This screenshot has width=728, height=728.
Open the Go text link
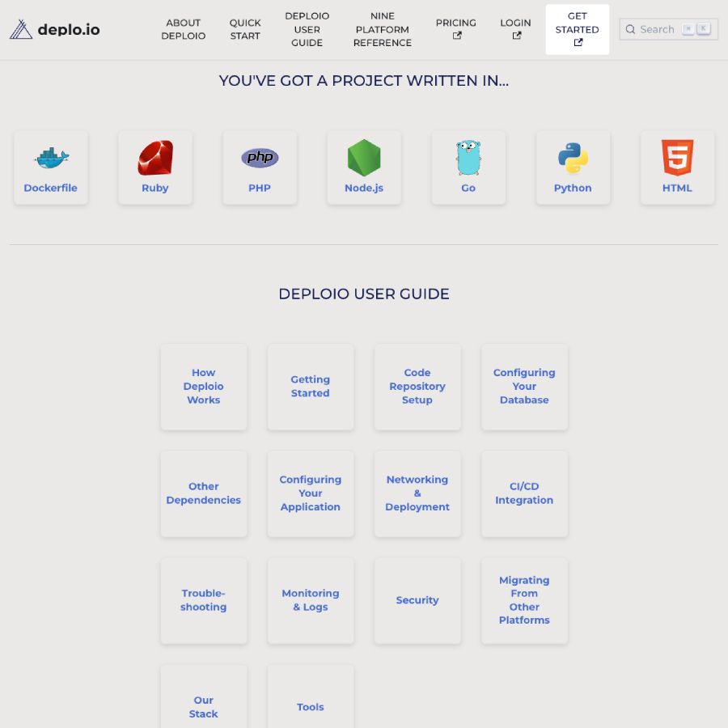[x=468, y=188]
